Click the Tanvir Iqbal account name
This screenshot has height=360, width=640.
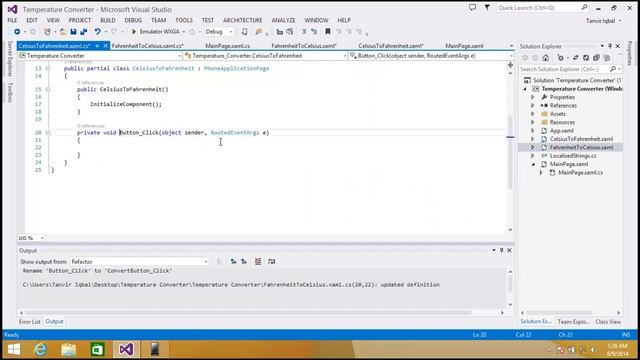pos(600,20)
